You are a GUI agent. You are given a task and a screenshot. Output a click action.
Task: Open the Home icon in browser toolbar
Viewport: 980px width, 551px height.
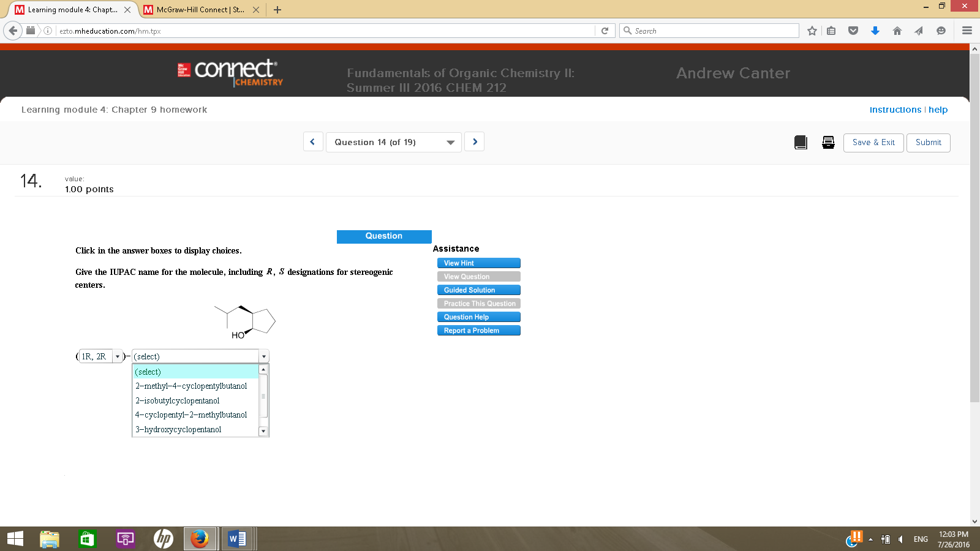coord(897,30)
